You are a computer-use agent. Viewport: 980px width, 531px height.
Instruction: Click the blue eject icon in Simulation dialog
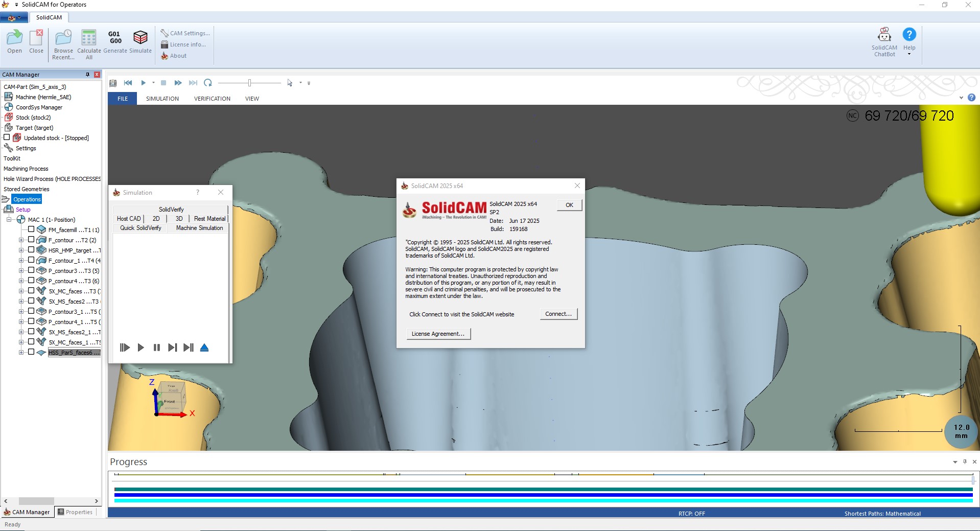[x=204, y=348]
